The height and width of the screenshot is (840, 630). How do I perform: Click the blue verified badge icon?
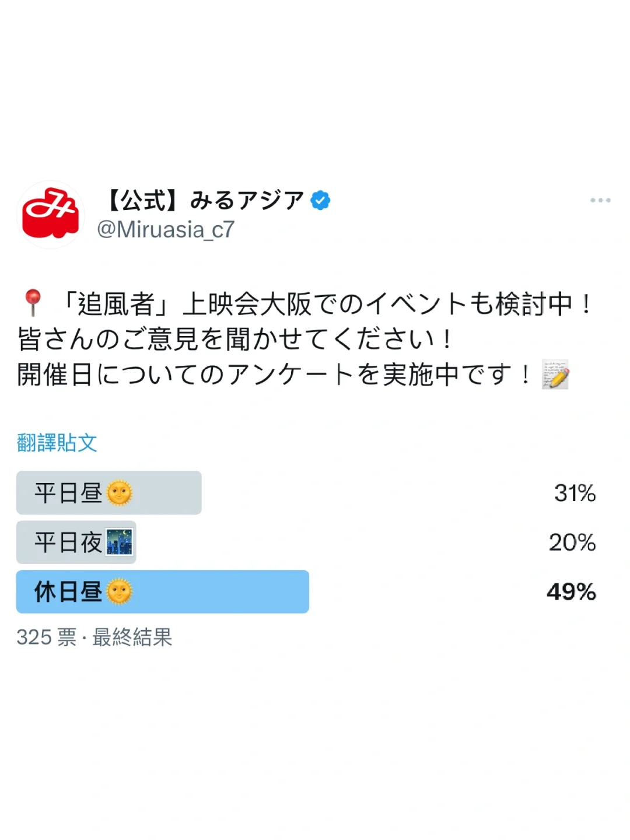tap(320, 199)
